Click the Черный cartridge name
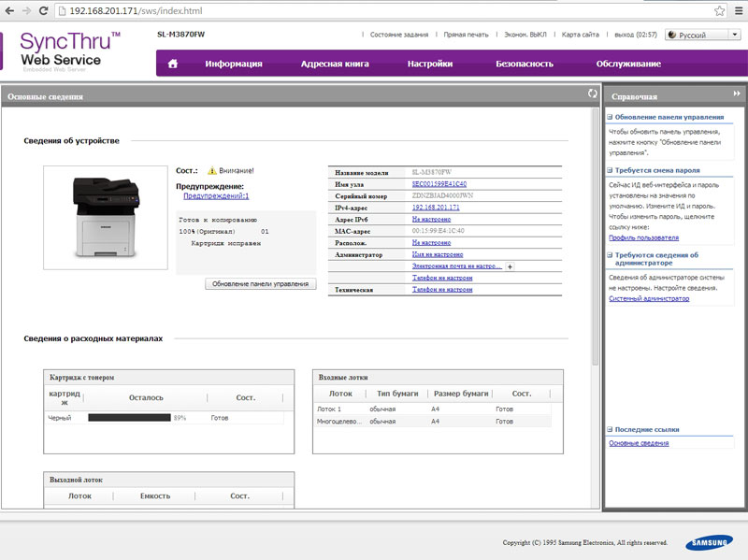Viewport: 748px width, 560px height. [x=60, y=418]
